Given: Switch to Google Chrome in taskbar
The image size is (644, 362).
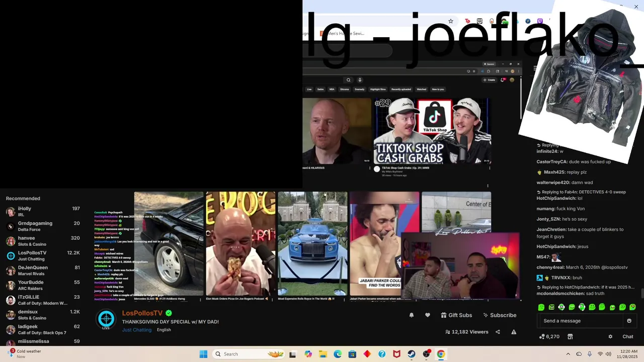Looking at the screenshot, I should (441, 354).
